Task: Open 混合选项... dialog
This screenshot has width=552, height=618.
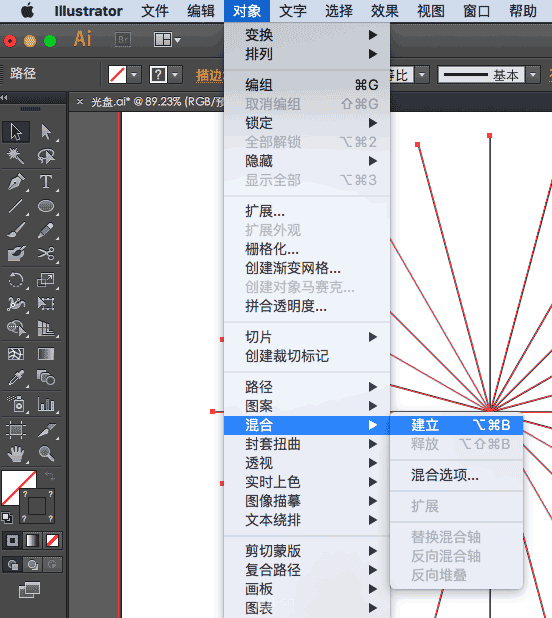Action: [x=456, y=475]
